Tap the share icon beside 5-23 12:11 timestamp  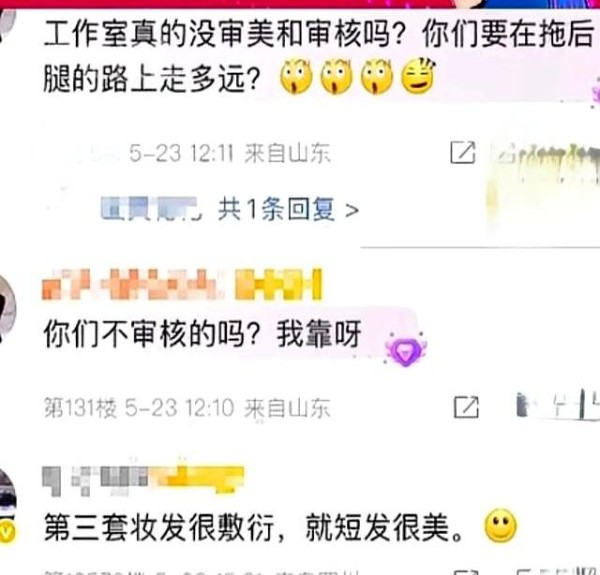point(463,152)
